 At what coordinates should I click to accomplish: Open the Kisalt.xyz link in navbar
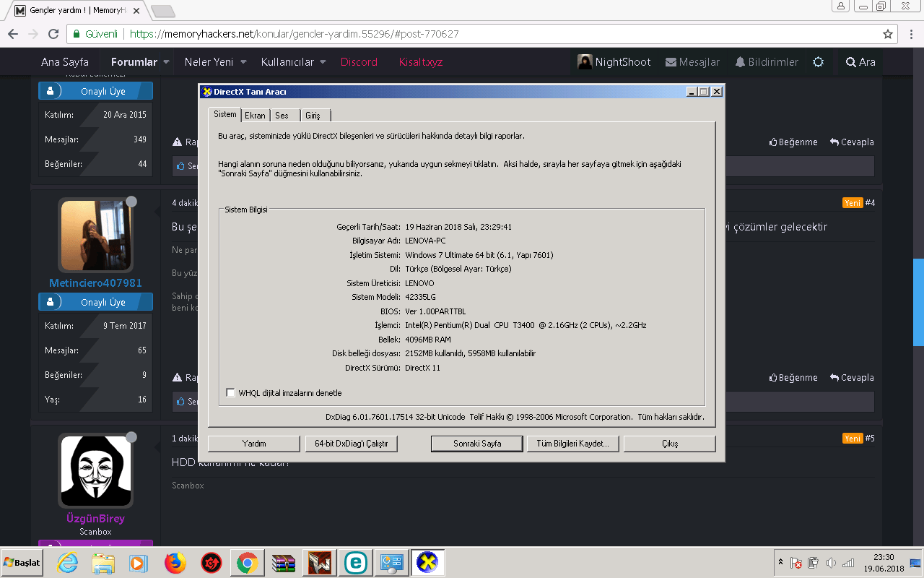[421, 62]
